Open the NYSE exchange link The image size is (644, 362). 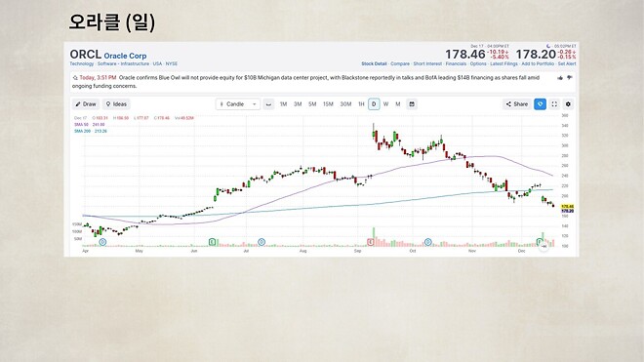(x=172, y=64)
